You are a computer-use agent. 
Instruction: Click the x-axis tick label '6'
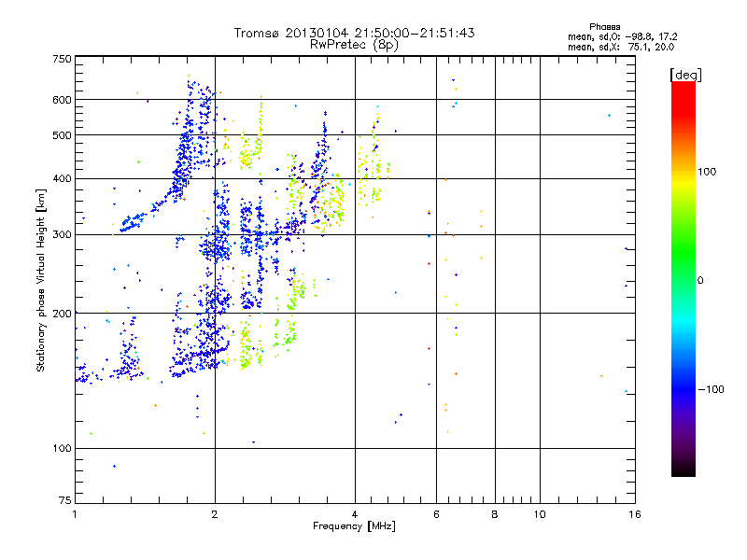(x=436, y=515)
